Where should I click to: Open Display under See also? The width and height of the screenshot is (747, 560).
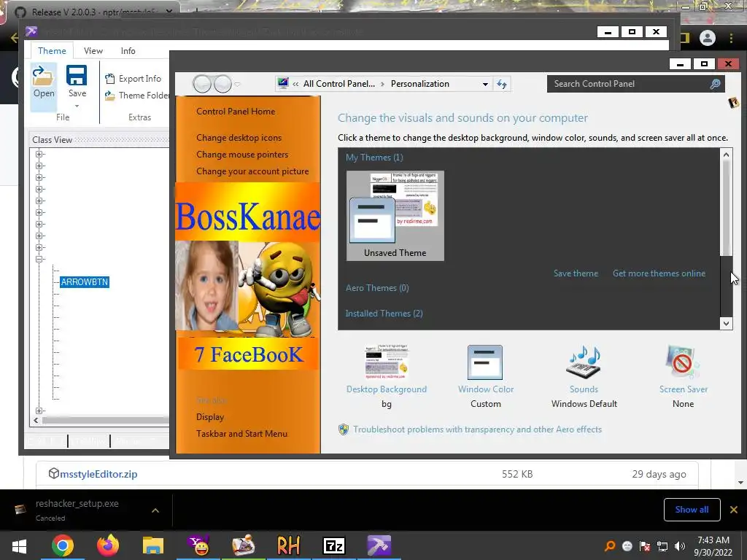click(x=209, y=416)
